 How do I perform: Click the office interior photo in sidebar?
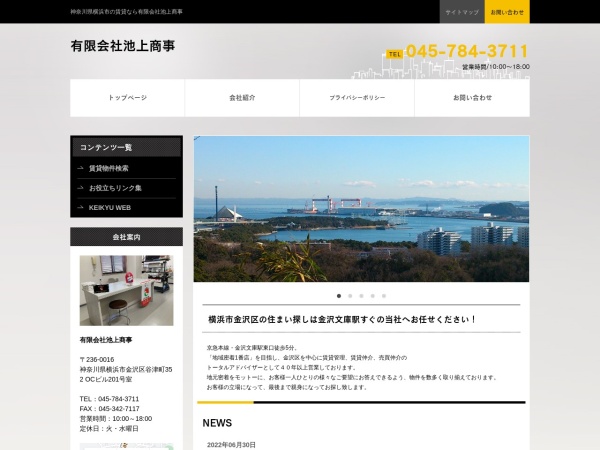[x=126, y=290]
